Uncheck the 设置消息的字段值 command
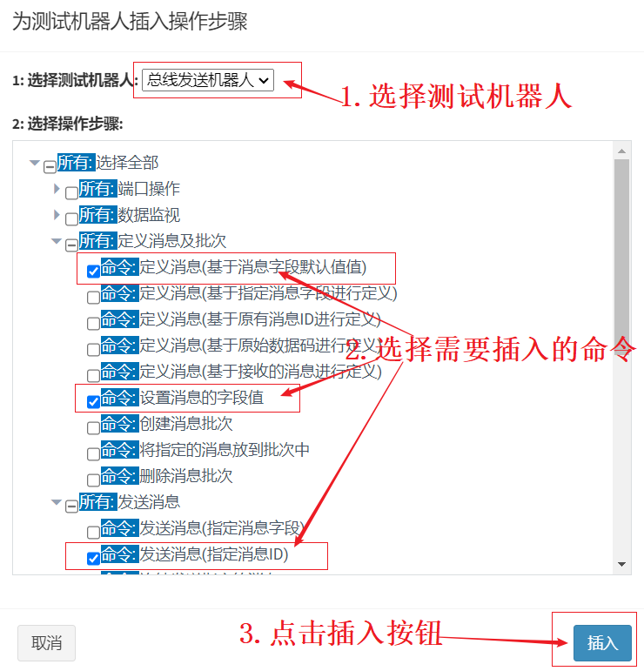Screen dimensions: 644x671 pyautogui.click(x=93, y=402)
